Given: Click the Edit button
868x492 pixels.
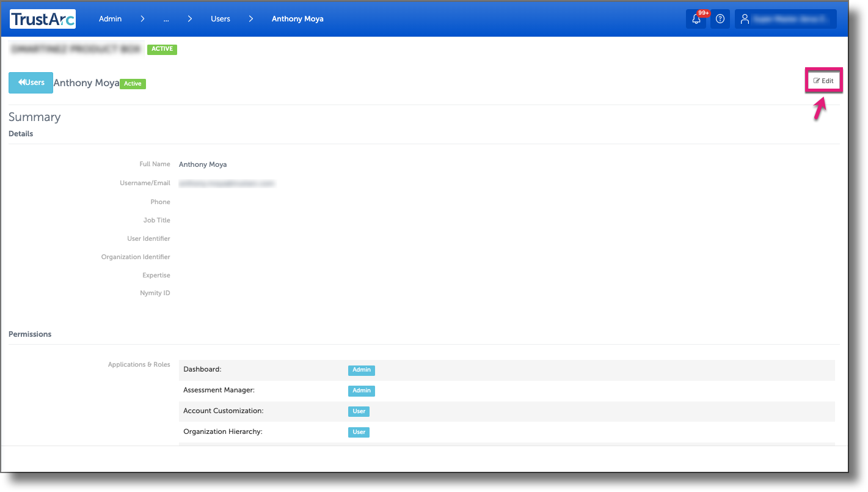Looking at the screenshot, I should tap(823, 81).
